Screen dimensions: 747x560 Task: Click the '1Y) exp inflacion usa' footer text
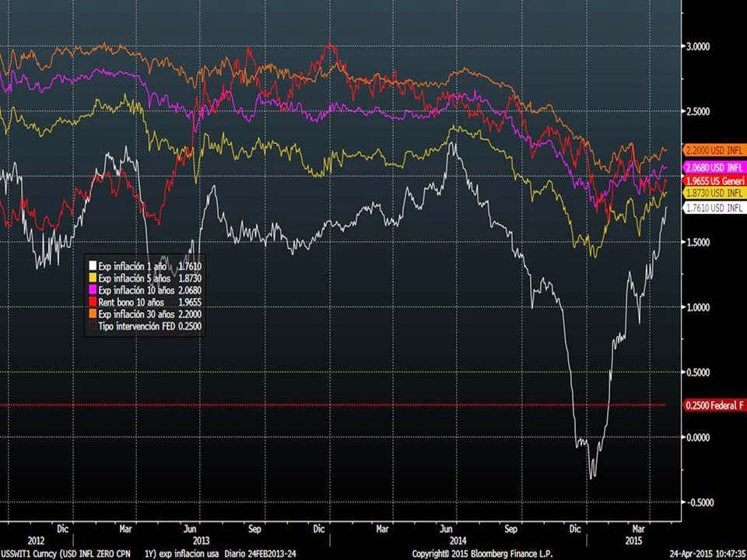click(181, 555)
